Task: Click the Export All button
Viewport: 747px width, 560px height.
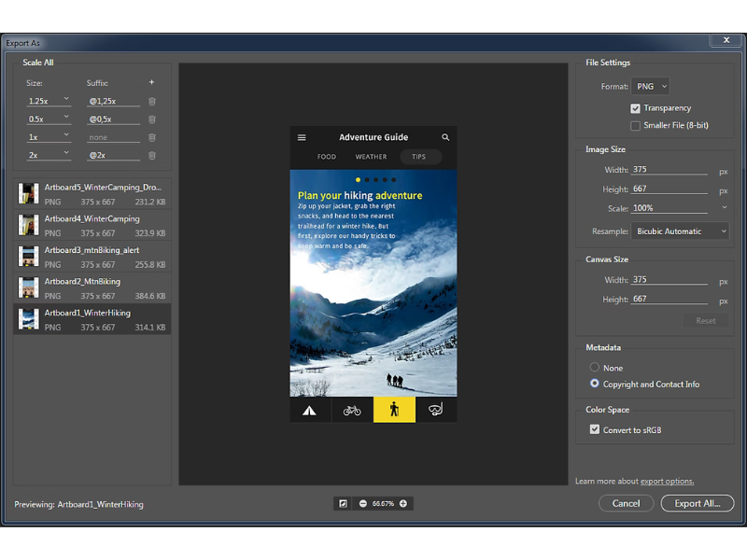Action: pyautogui.click(x=697, y=503)
